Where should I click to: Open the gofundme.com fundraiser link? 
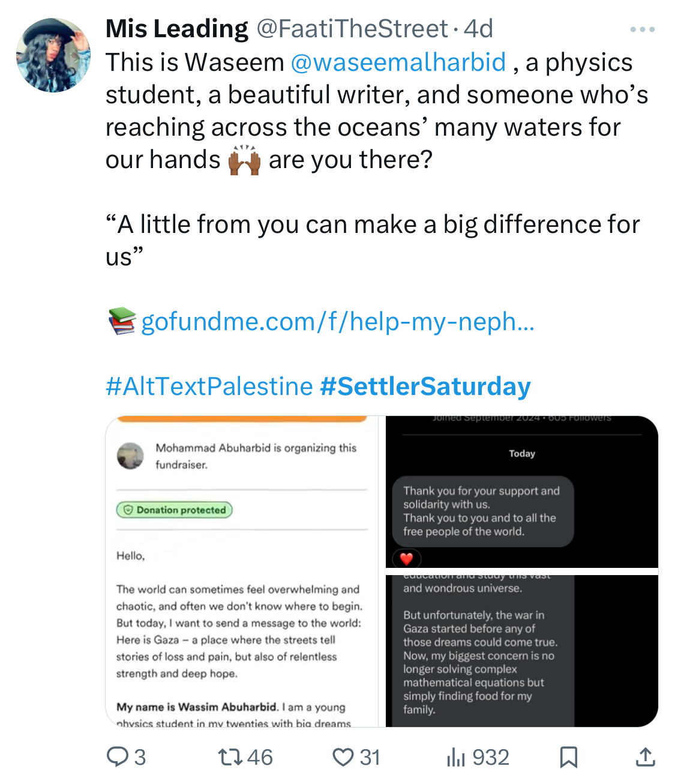338,322
